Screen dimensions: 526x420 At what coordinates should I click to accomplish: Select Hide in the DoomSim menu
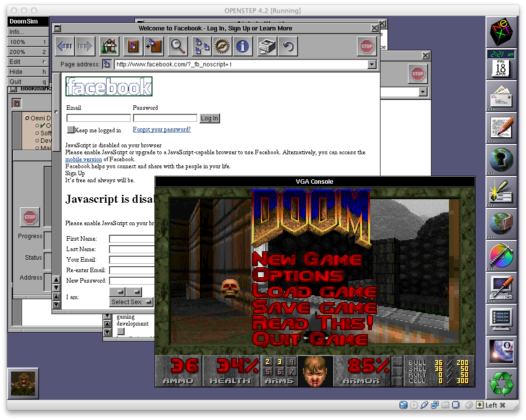coord(28,72)
